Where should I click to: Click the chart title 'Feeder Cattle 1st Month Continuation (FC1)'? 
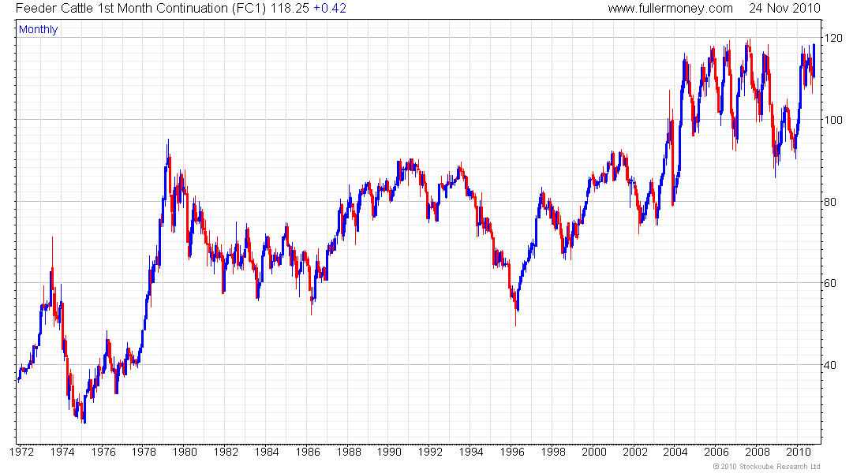[141, 9]
